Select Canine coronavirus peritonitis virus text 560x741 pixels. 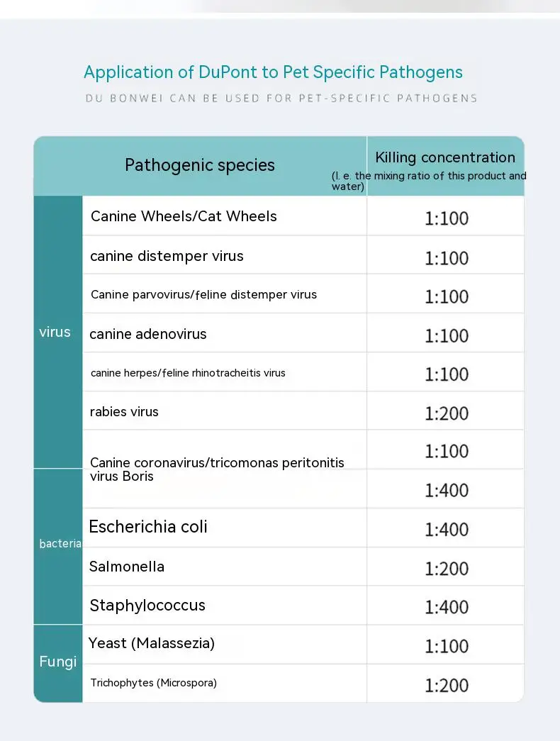tap(217, 469)
